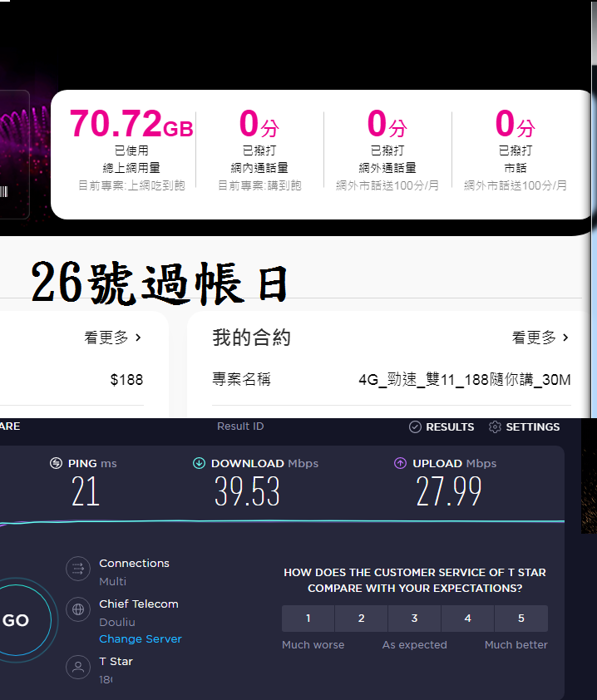
Task: Click the Result ID label
Action: pyautogui.click(x=240, y=426)
